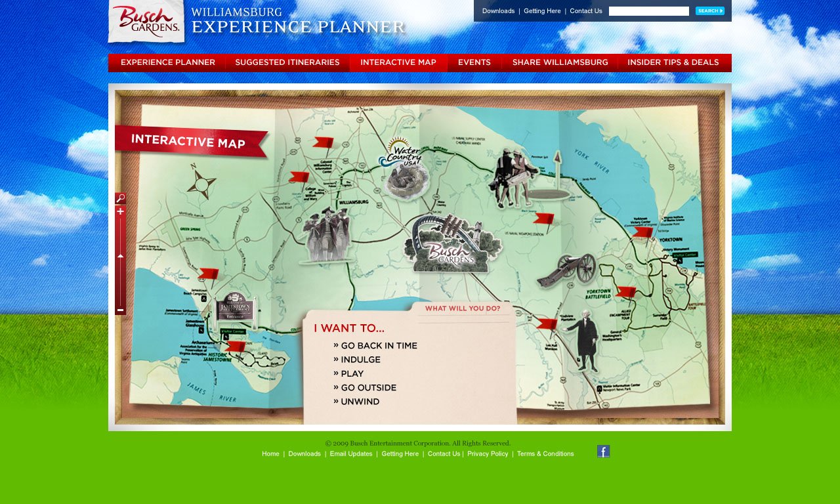This screenshot has width=840, height=504.
Task: Zoom in with the plus button
Action: [x=120, y=211]
